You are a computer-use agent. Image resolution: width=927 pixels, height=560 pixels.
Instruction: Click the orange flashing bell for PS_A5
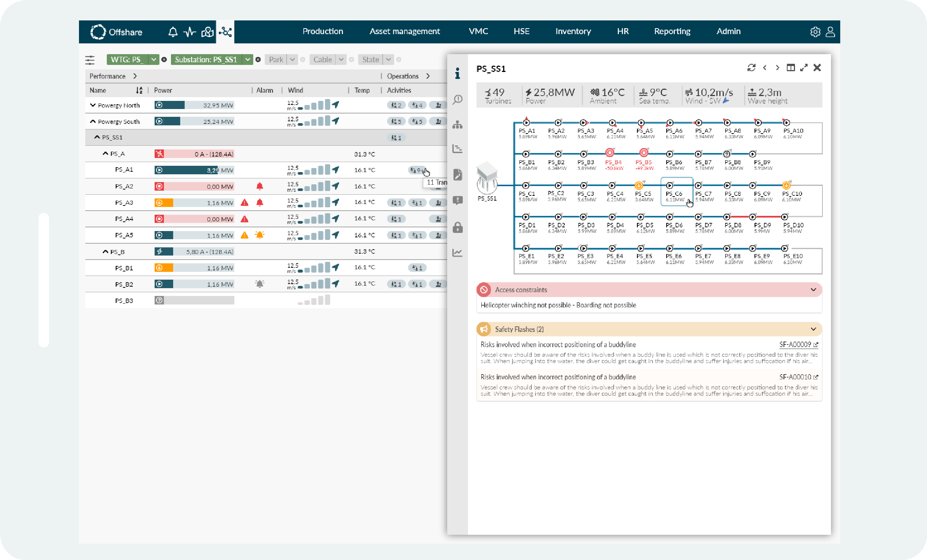click(260, 235)
